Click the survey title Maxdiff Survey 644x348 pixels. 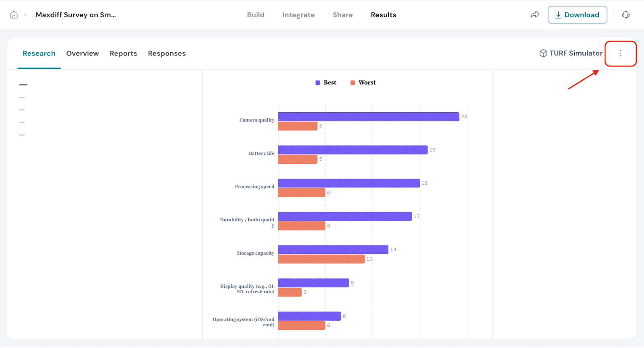click(76, 15)
